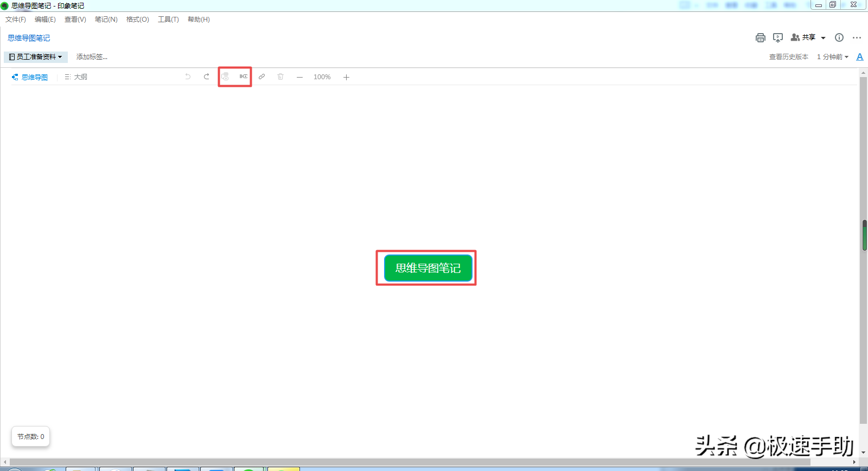The image size is (868, 471).
Task: Click the 节点数: 0 counter badge
Action: [x=31, y=437]
